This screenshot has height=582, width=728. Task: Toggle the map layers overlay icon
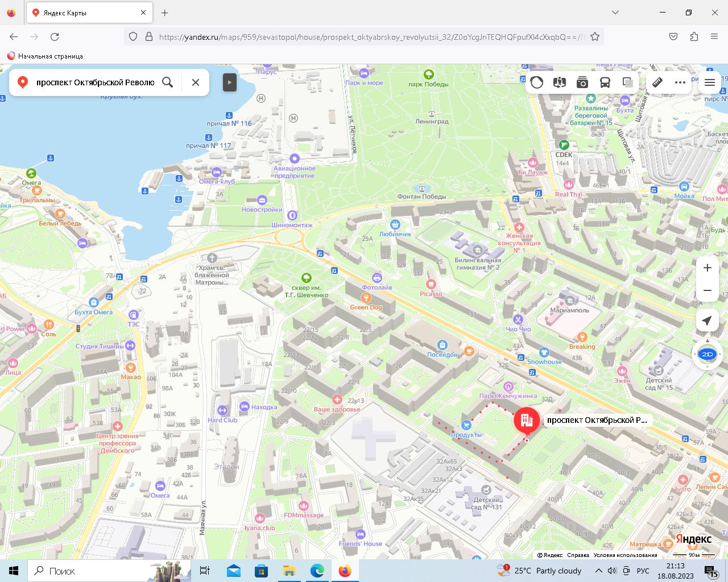click(627, 82)
